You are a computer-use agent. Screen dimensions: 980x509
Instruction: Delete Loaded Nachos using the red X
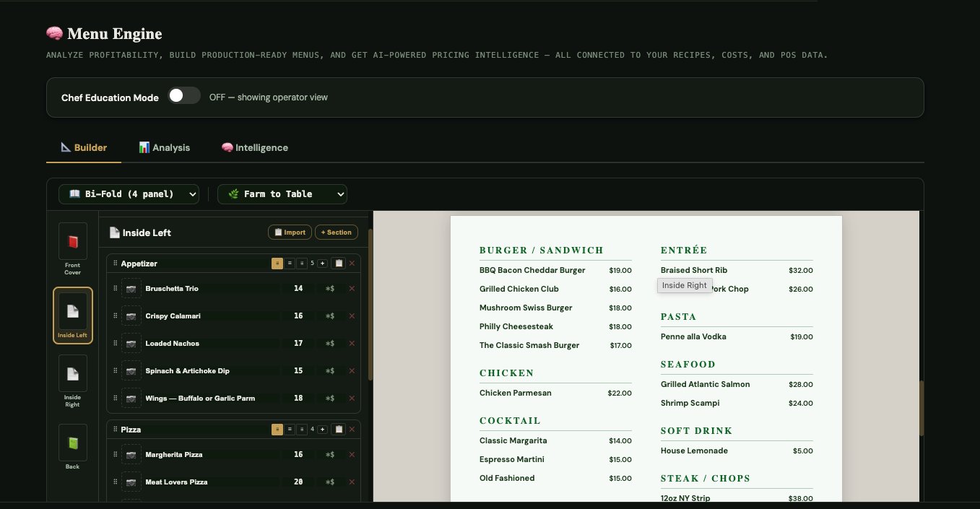(x=352, y=344)
